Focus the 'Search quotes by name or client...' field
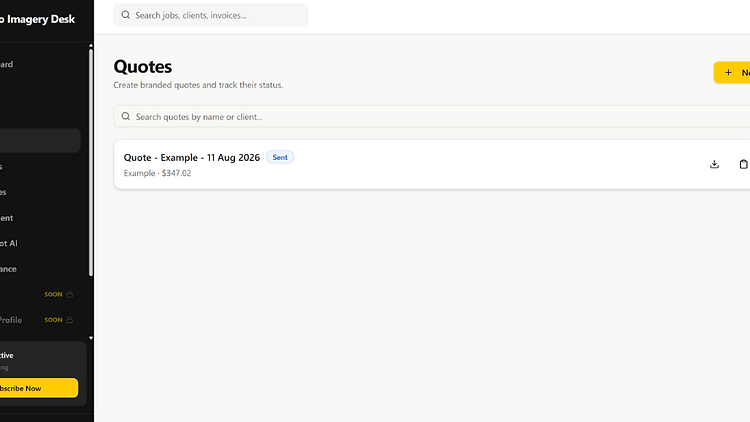 431,116
